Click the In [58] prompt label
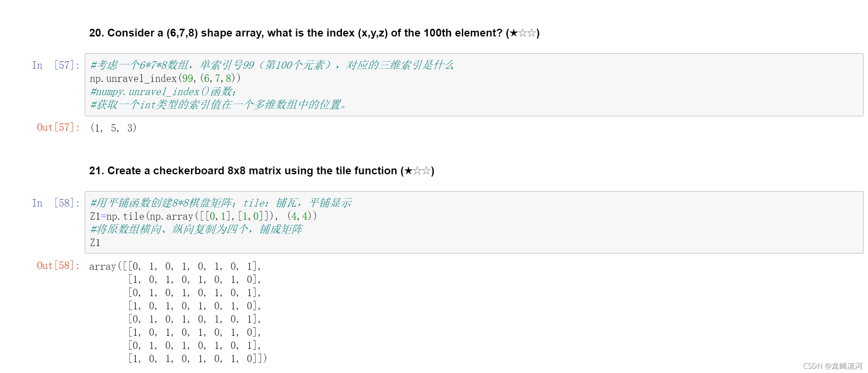Screen dimensions: 868x373 tap(56, 203)
